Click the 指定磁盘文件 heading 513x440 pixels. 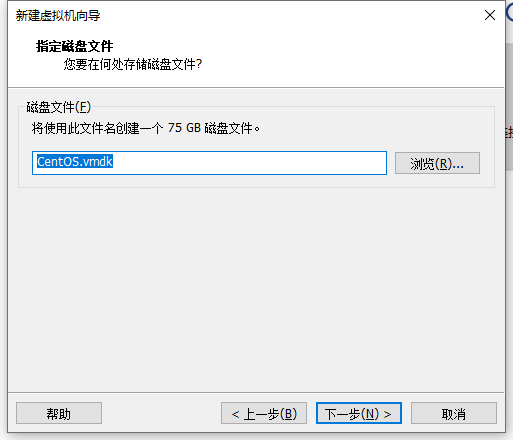(x=75, y=46)
